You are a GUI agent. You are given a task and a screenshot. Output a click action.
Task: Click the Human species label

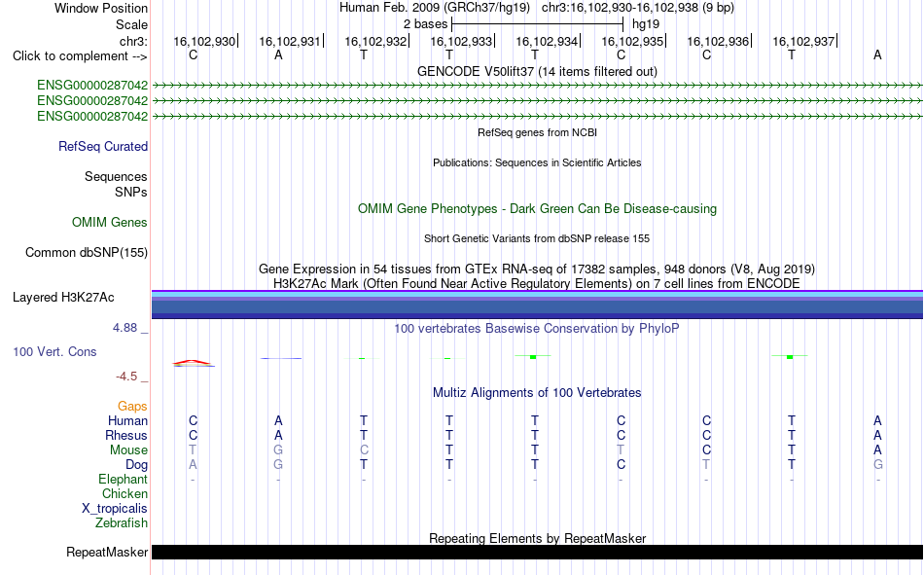tap(127, 421)
